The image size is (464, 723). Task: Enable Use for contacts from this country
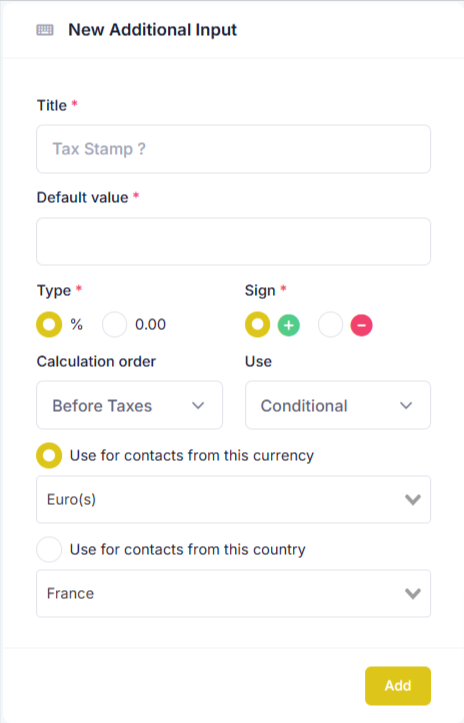pyautogui.click(x=49, y=549)
